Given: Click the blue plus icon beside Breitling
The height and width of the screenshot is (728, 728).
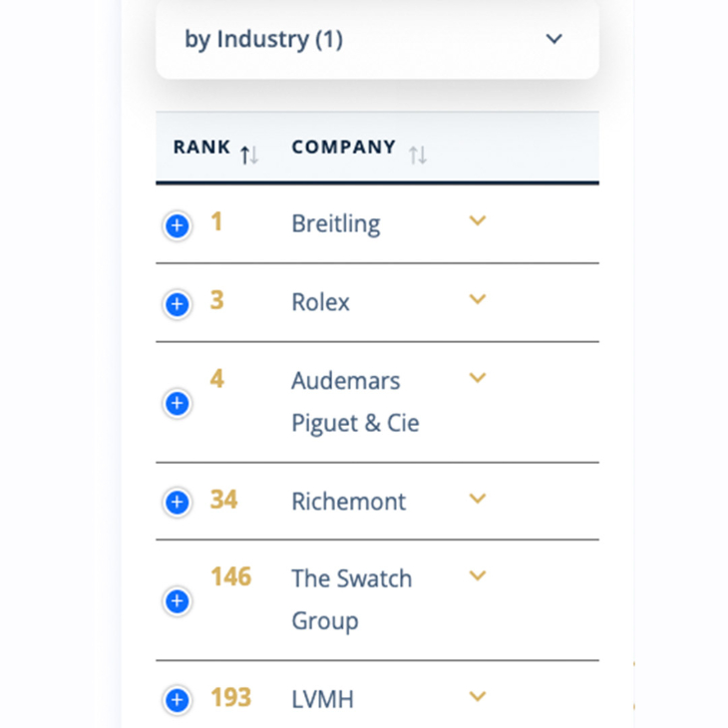Looking at the screenshot, I should (x=177, y=226).
